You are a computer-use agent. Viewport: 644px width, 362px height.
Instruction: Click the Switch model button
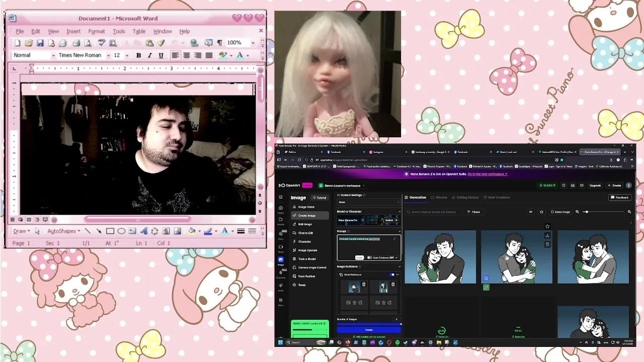[391, 220]
